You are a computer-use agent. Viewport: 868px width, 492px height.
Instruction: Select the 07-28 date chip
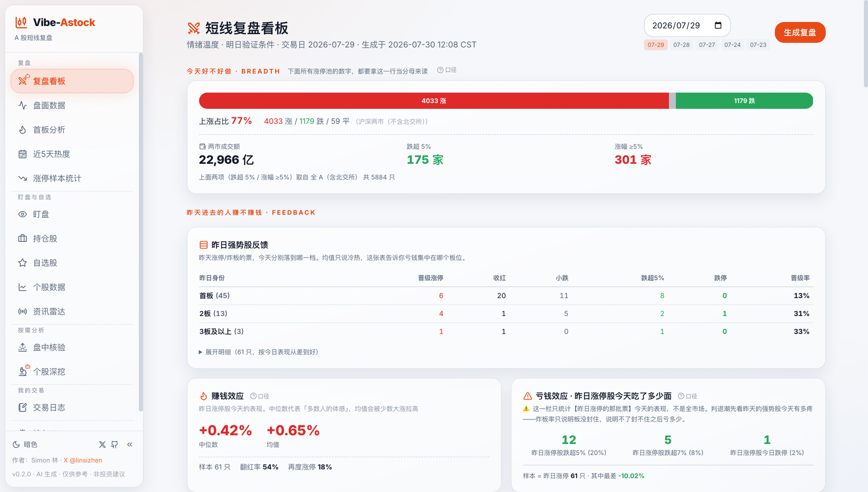(x=681, y=45)
